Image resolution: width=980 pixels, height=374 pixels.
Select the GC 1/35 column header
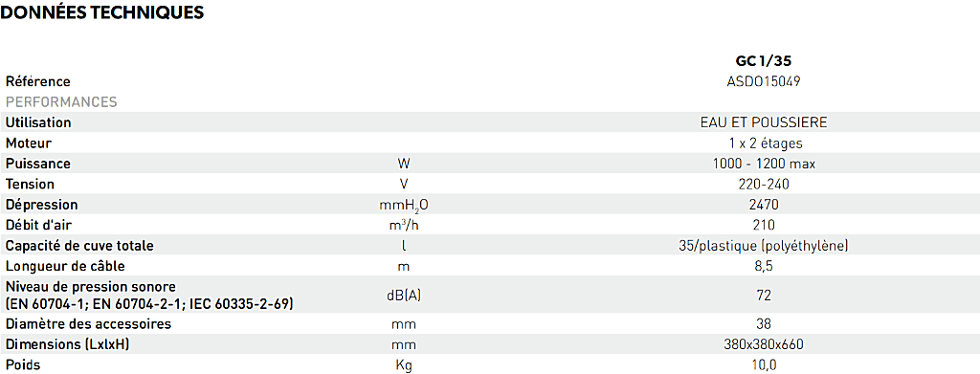click(x=764, y=61)
